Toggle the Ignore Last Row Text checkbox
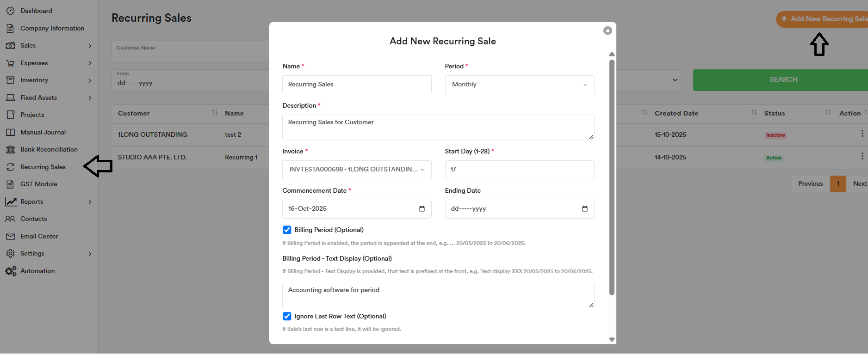Viewport: 868px width, 354px height. (287, 317)
